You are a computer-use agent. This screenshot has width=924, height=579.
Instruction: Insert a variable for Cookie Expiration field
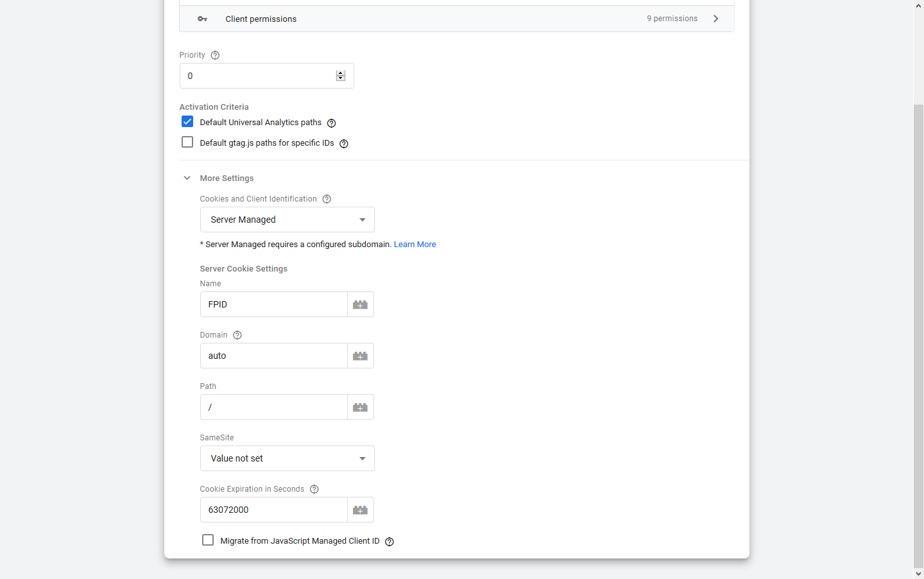pyautogui.click(x=361, y=510)
